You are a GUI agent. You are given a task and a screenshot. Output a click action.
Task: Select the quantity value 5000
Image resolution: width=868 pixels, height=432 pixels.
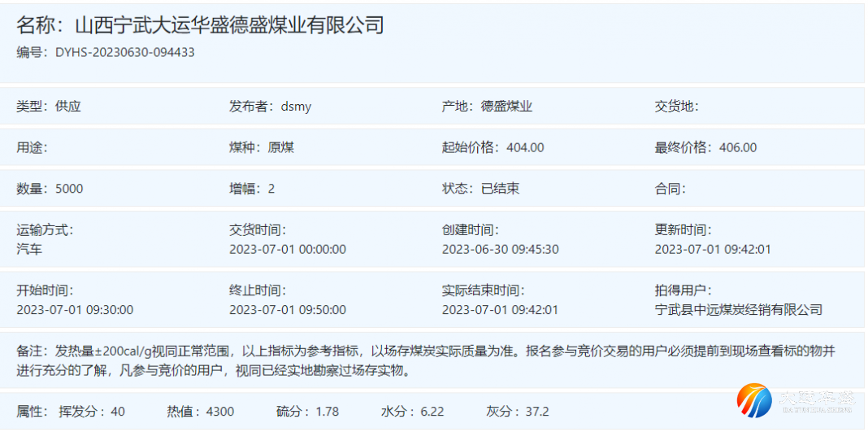point(69,189)
